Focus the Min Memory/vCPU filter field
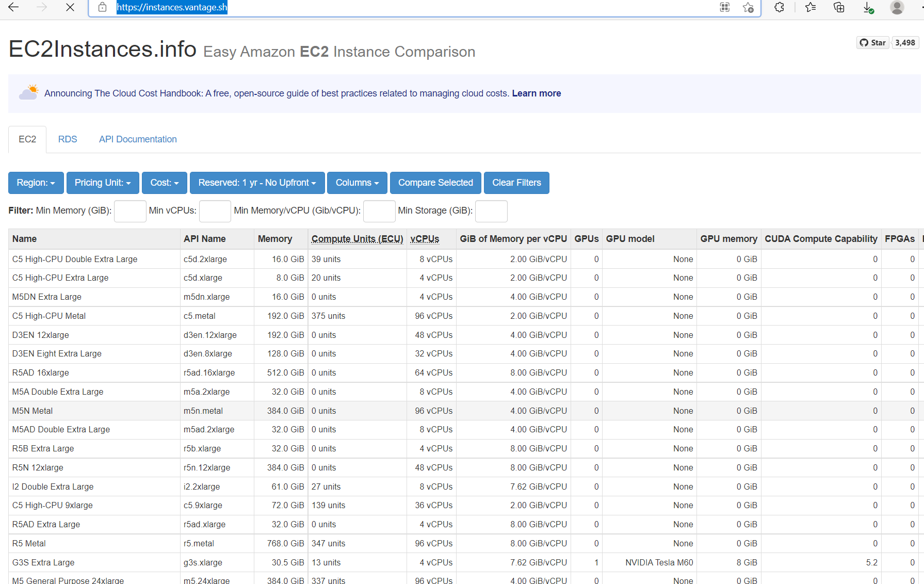 click(379, 211)
